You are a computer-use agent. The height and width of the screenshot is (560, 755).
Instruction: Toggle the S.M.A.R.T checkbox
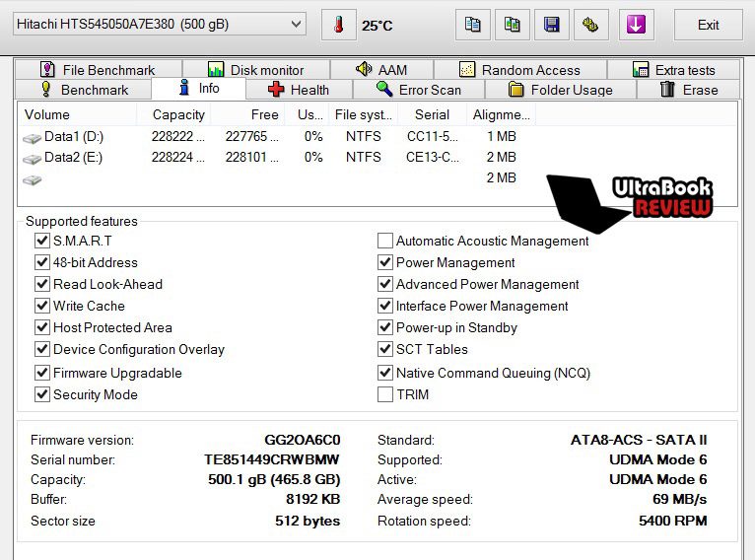pos(42,240)
